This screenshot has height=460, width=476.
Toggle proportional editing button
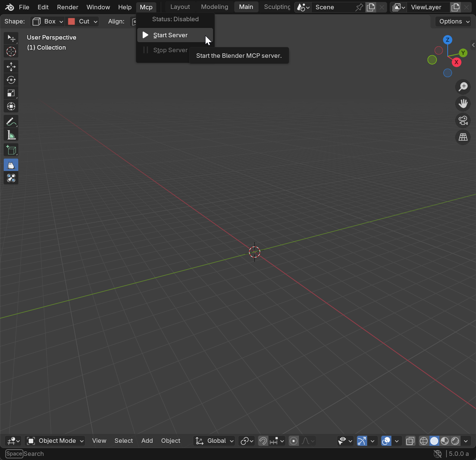click(x=294, y=441)
